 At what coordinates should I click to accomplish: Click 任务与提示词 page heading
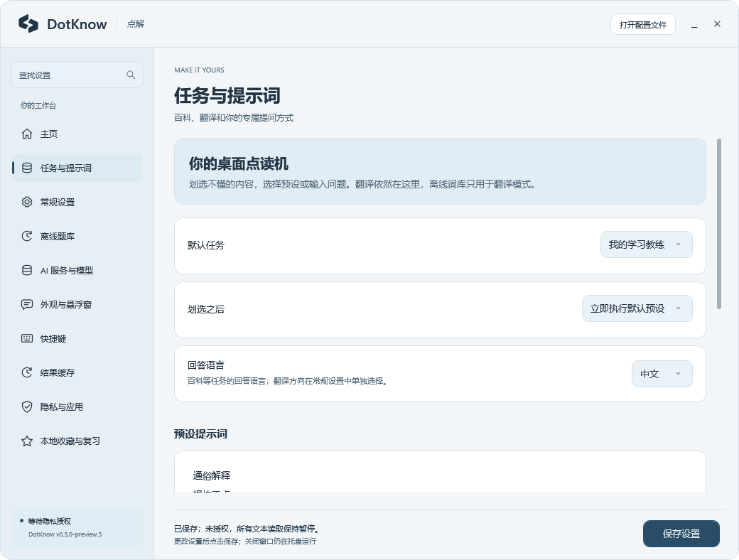coord(227,96)
